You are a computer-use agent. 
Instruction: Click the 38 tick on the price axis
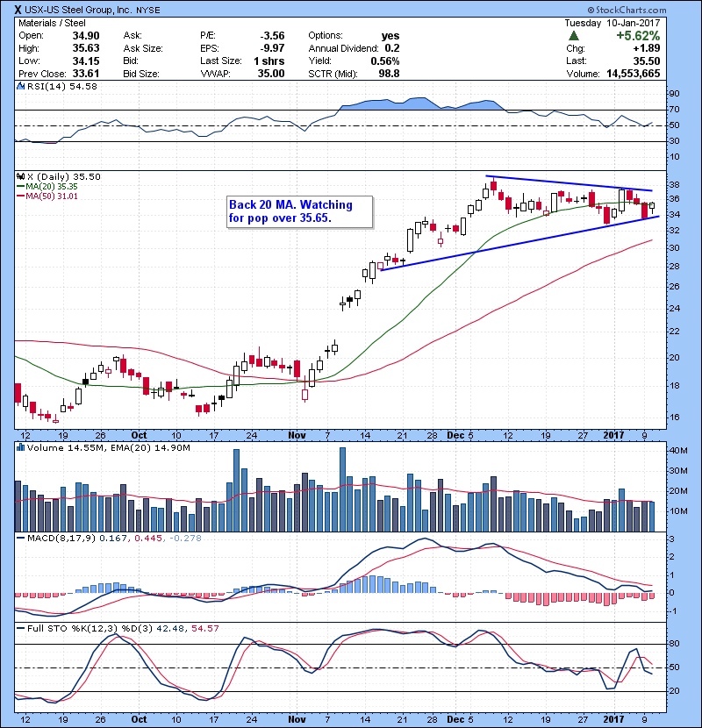pyautogui.click(x=674, y=185)
